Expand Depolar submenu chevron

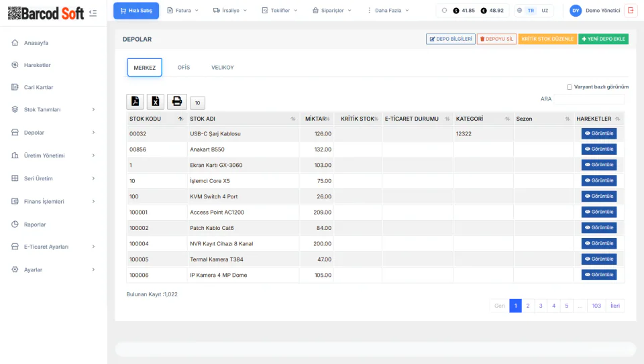(94, 133)
